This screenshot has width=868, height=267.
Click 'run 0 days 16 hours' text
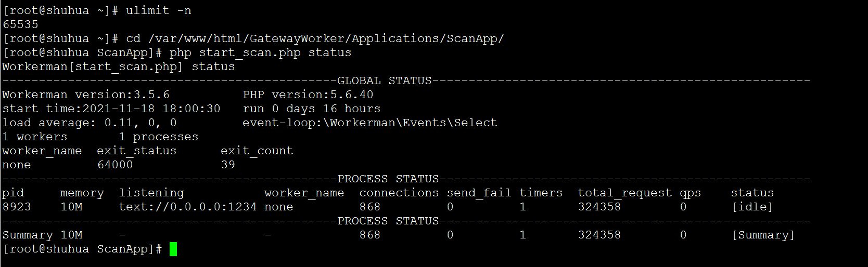click(312, 109)
